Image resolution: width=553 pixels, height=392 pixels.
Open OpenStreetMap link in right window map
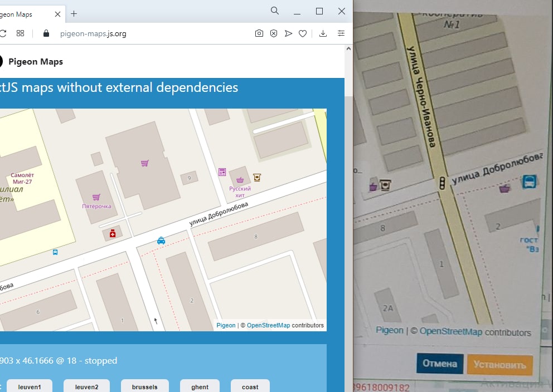[451, 331]
